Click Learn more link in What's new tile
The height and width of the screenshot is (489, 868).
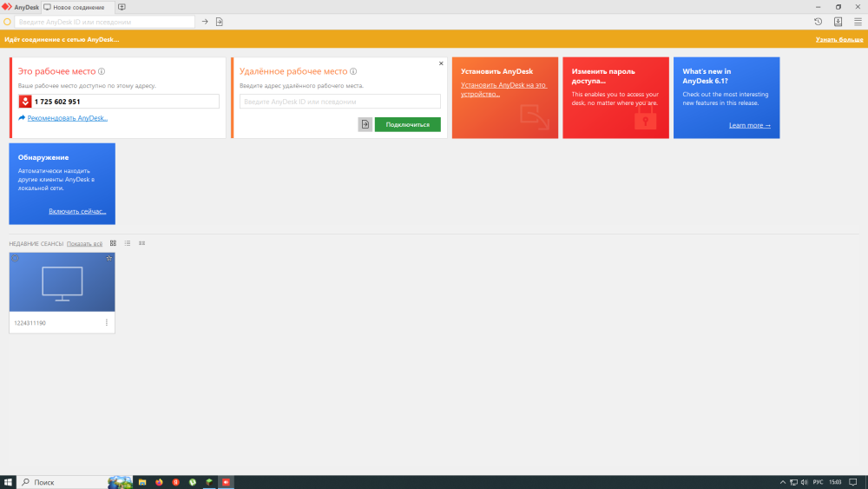(x=750, y=125)
